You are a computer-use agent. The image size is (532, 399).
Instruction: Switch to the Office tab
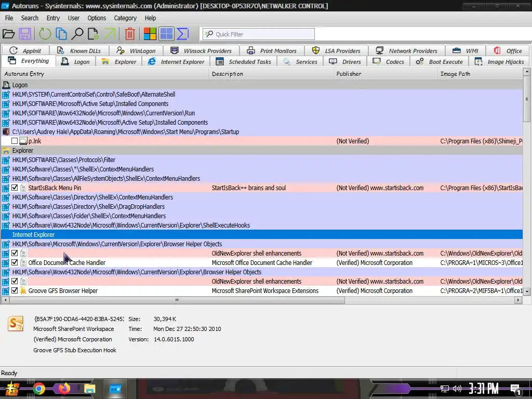click(x=508, y=50)
